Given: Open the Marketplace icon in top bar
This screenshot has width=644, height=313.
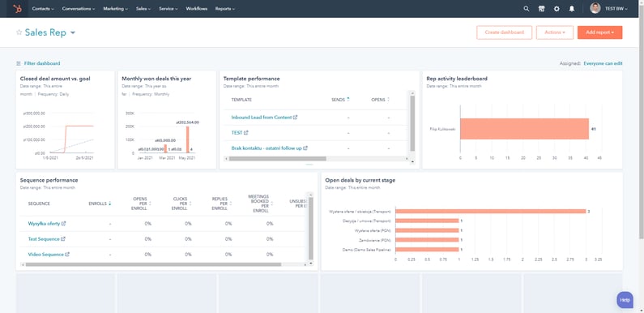Looking at the screenshot, I should (x=541, y=9).
